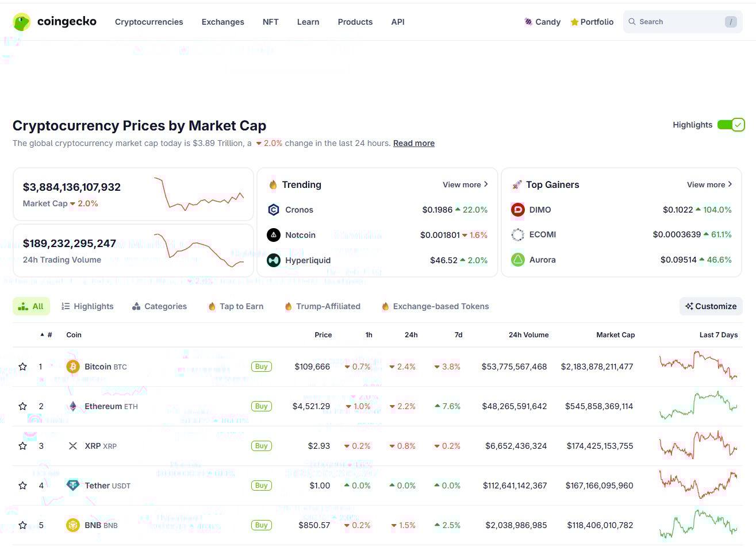Click the Ethereum diamond icon
The image size is (756, 547).
tap(73, 406)
